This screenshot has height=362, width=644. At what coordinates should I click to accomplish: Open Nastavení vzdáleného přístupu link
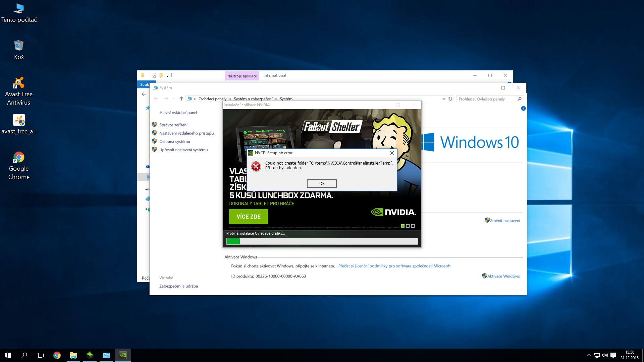[186, 133]
